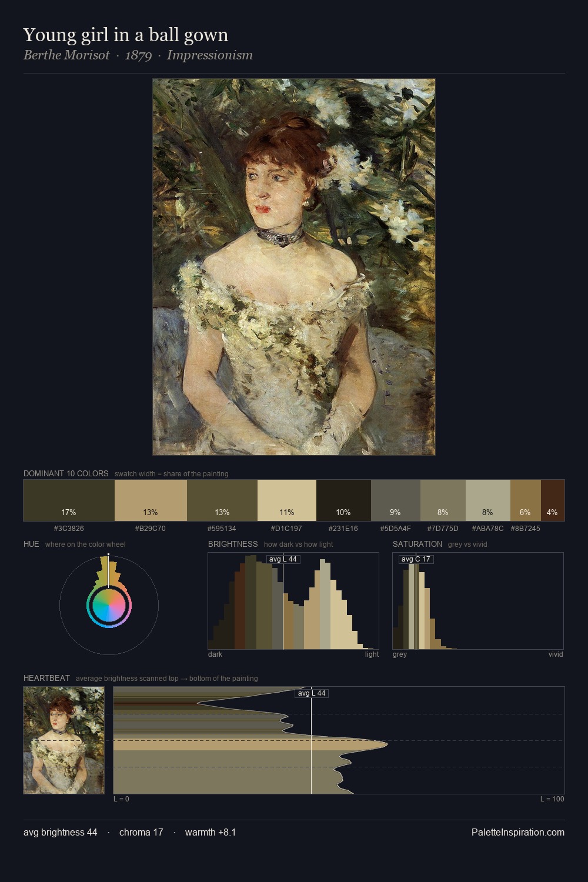Select the 8% swatch above #ABA78C

click(488, 500)
